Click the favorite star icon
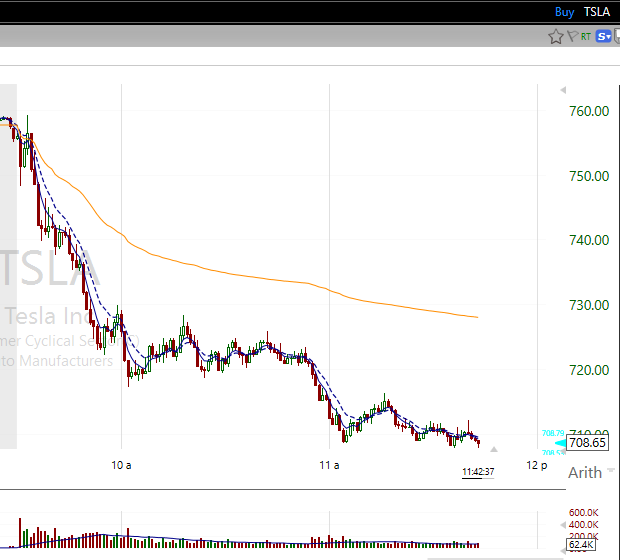 [x=556, y=36]
